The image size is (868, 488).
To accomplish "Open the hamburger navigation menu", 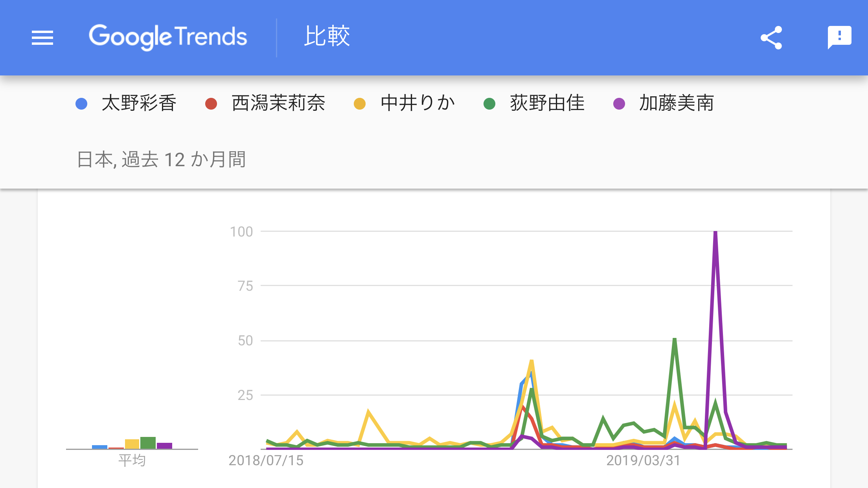I will pyautogui.click(x=42, y=38).
